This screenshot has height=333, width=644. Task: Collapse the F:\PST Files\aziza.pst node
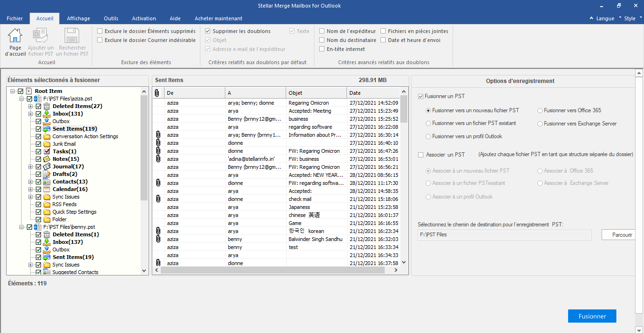tap(22, 99)
